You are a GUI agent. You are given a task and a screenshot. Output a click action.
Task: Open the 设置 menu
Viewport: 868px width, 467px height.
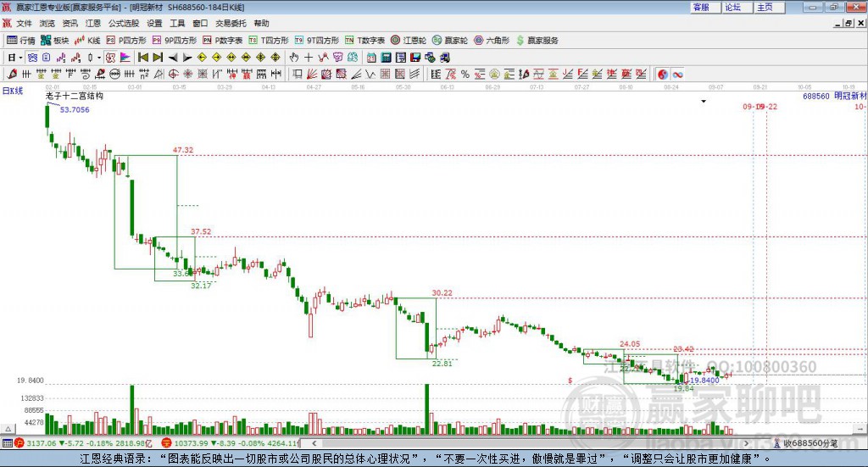[x=154, y=23]
